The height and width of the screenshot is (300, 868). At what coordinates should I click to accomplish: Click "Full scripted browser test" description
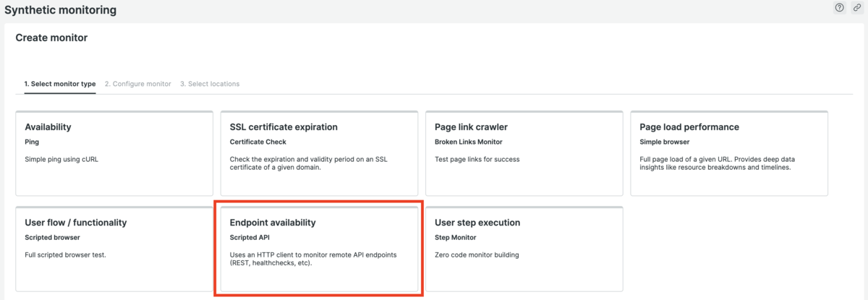[65, 254]
